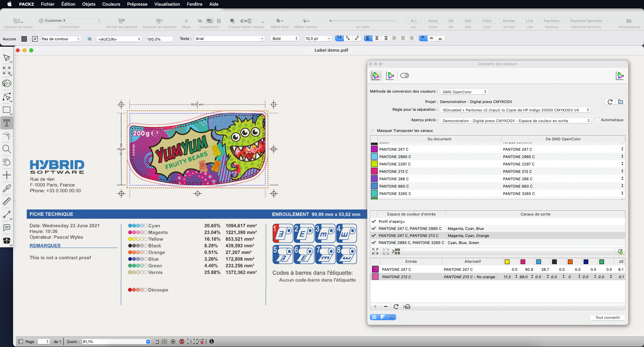Uncheck Profil d'aperçu row
Screen dimensions: 644x347
point(374,221)
